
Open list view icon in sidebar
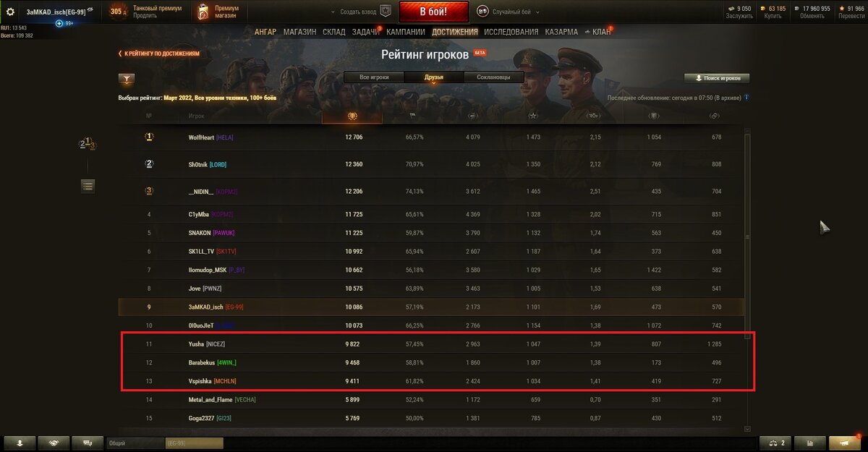(88, 186)
